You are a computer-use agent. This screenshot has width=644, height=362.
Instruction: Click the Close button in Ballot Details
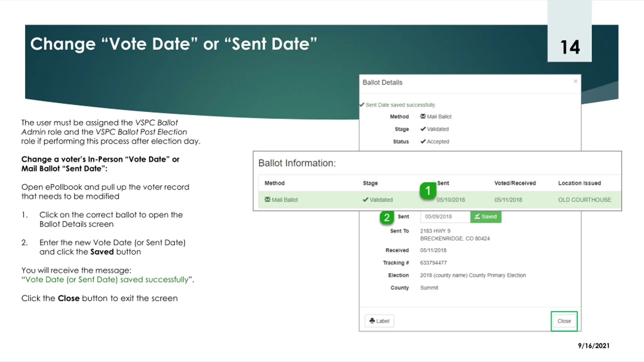point(564,321)
